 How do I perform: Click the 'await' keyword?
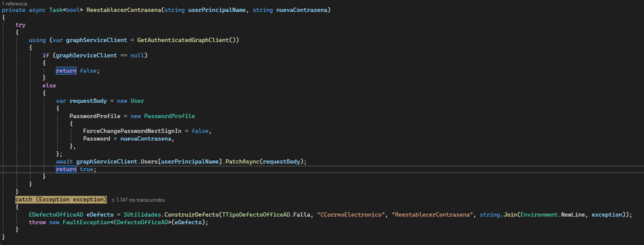click(x=64, y=162)
